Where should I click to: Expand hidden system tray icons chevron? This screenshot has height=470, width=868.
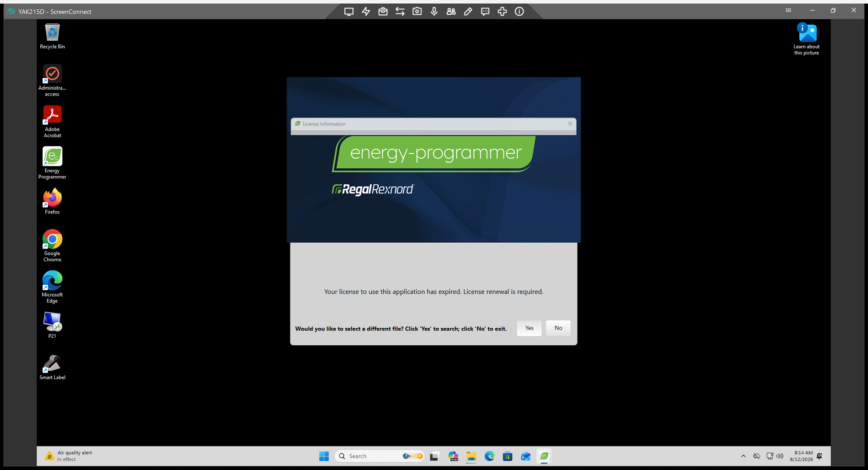tap(743, 456)
